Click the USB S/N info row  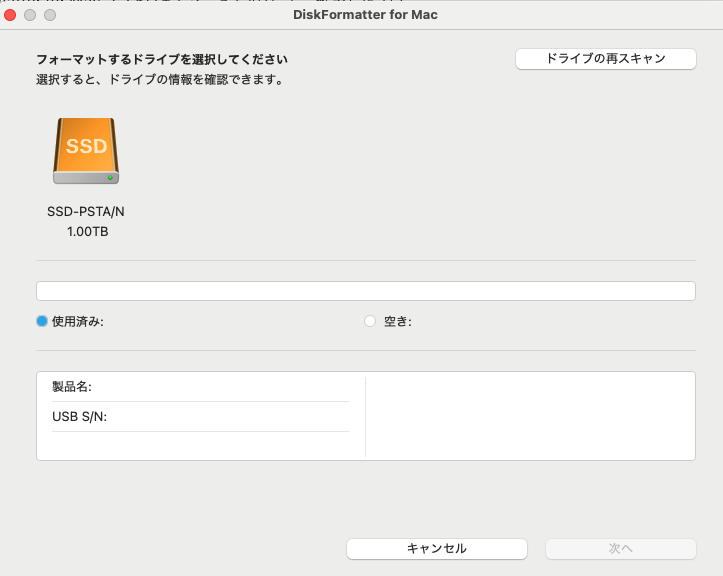pos(200,417)
